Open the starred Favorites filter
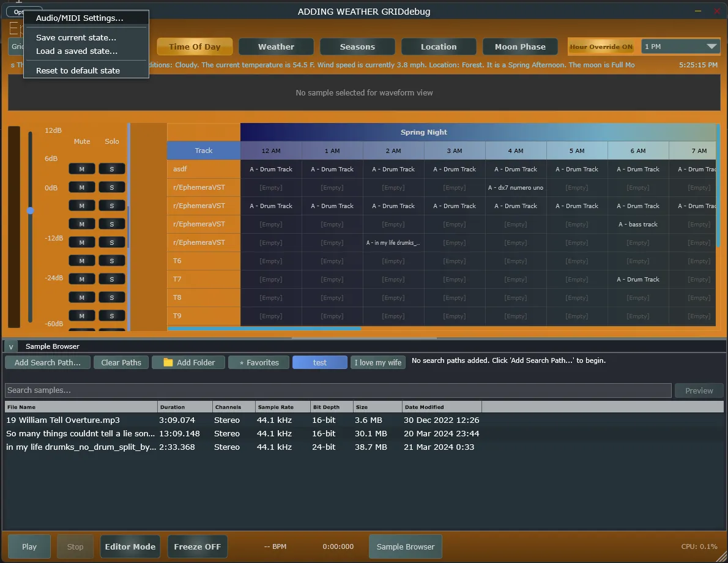Image resolution: width=728 pixels, height=563 pixels. (x=258, y=362)
